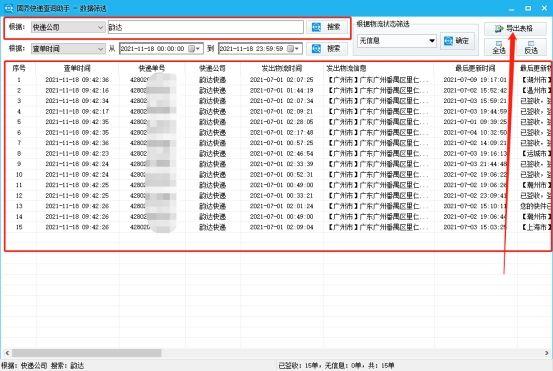Click 发出物流时间 cell 2021-07-01 02:01:24
This screenshot has width=553, height=371.
point(281,206)
